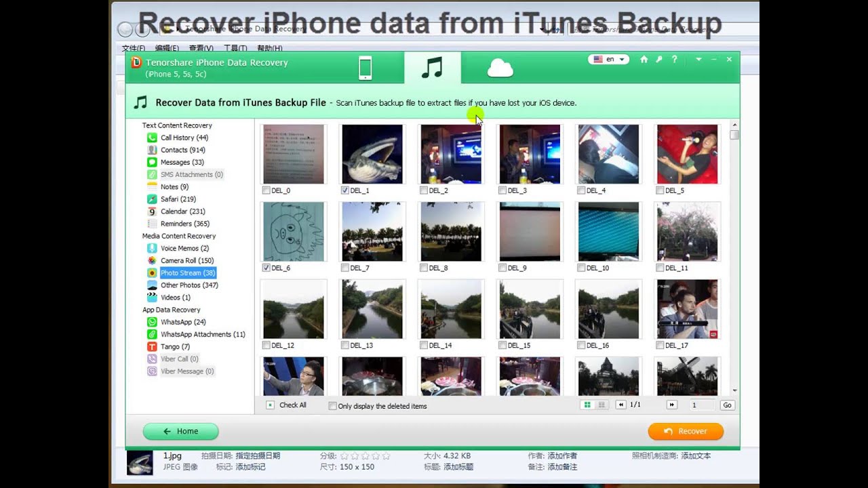Tick the DEL_5 checkbox
Screen dimensions: 868x488
pos(660,190)
